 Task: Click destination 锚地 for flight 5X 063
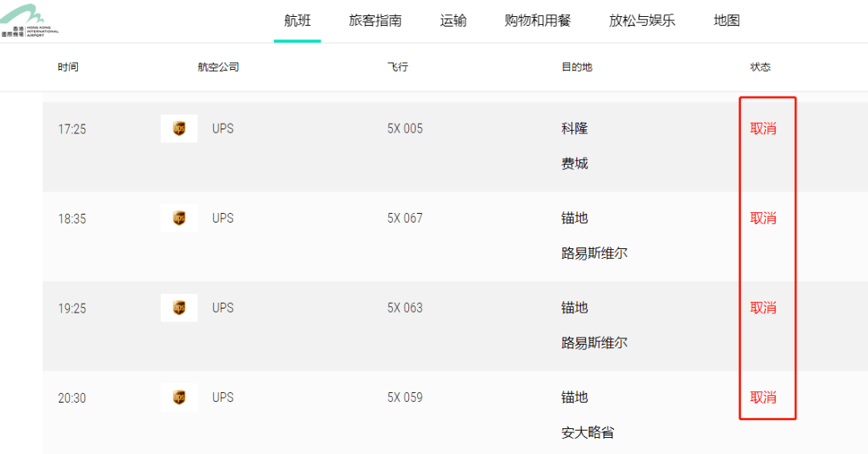tap(575, 308)
